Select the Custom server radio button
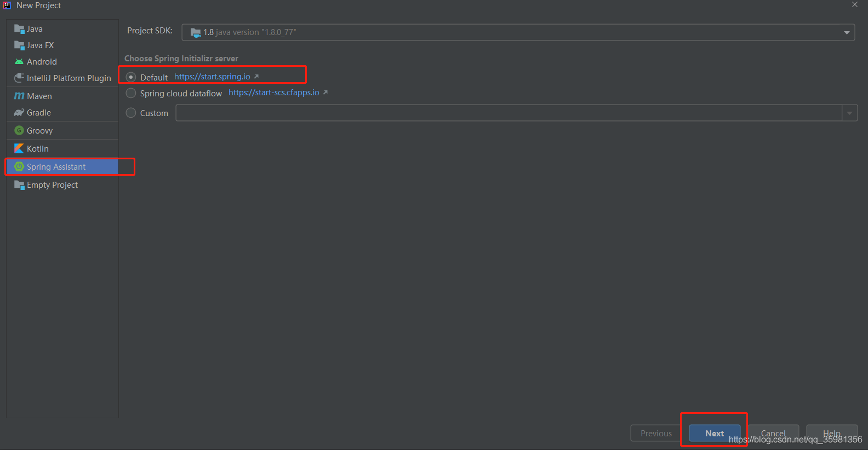 pyautogui.click(x=131, y=113)
